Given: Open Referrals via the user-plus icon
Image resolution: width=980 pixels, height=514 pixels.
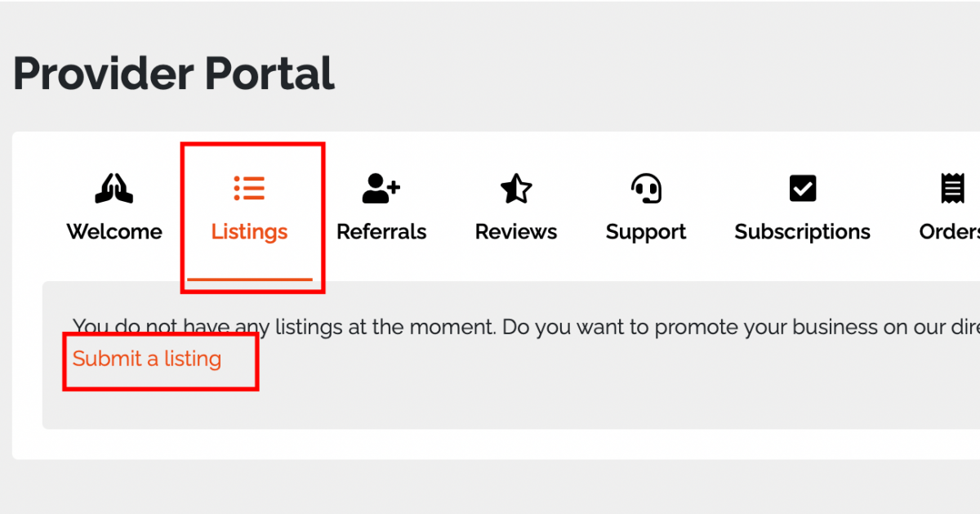Looking at the screenshot, I should coord(381,189).
